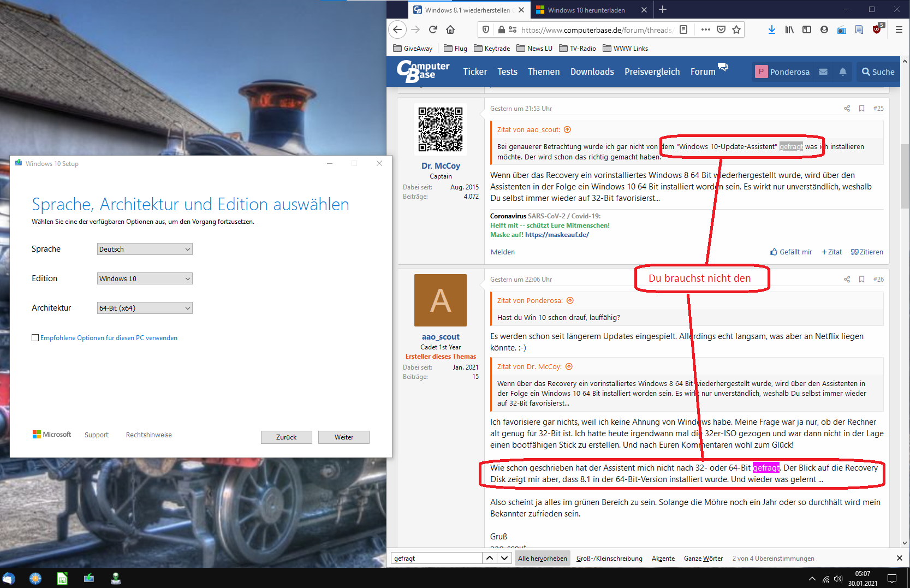Open new Firefox tab
This screenshot has height=588, width=910.
(663, 9)
